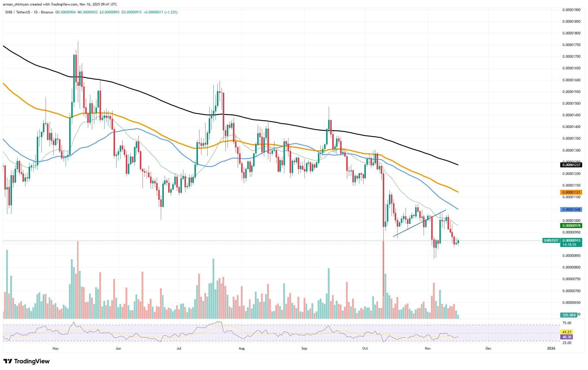This screenshot has width=588, height=370.
Task: Click the 0.00001900 price scale tick
Action: pos(571,10)
